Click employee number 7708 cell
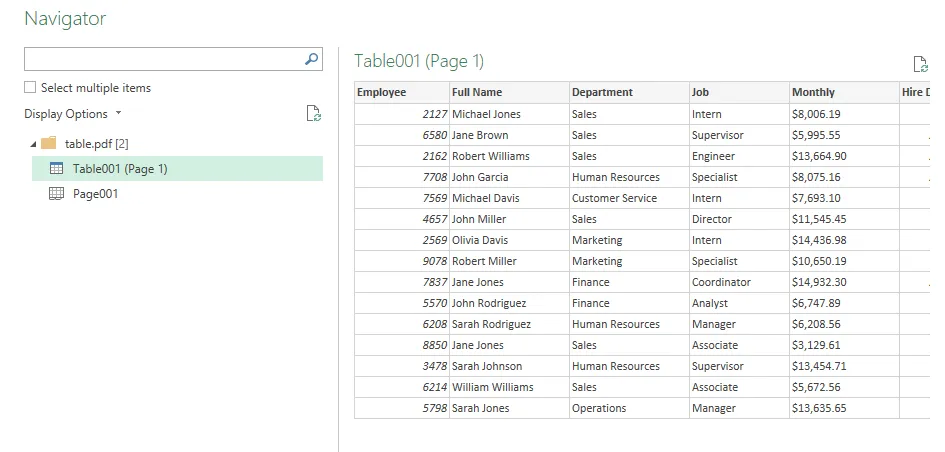945x452 pixels. (401, 177)
